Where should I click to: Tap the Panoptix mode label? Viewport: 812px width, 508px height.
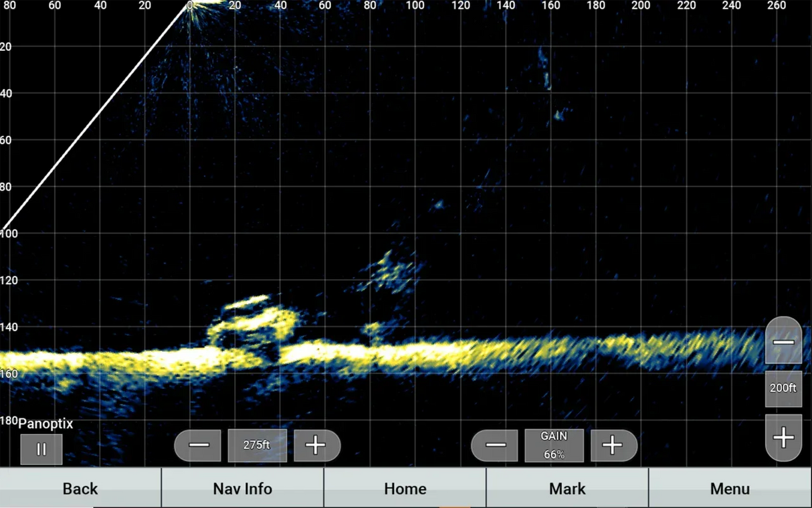coord(45,423)
